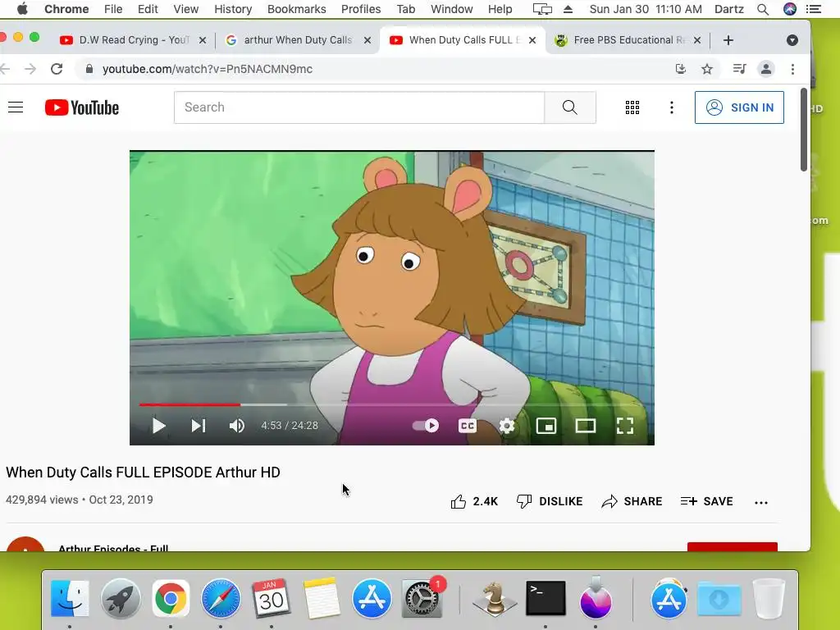Viewport: 840px width, 630px height.
Task: Open the View menu
Action: pyautogui.click(x=186, y=9)
